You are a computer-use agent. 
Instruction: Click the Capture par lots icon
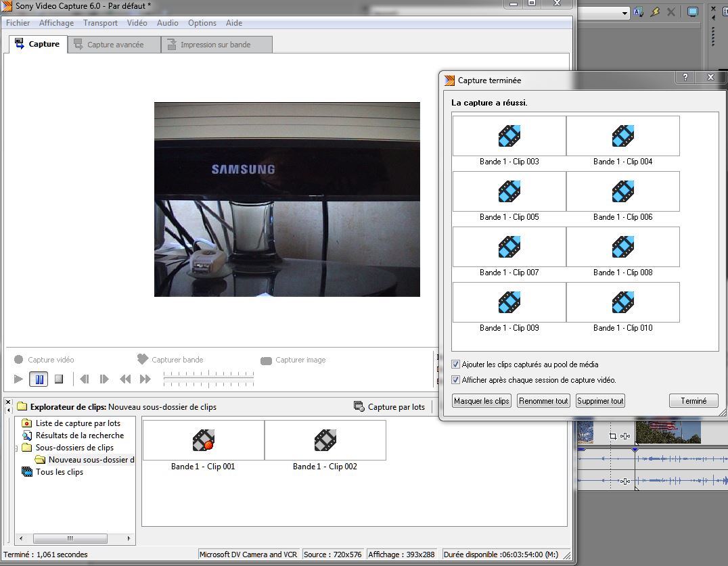(x=359, y=406)
